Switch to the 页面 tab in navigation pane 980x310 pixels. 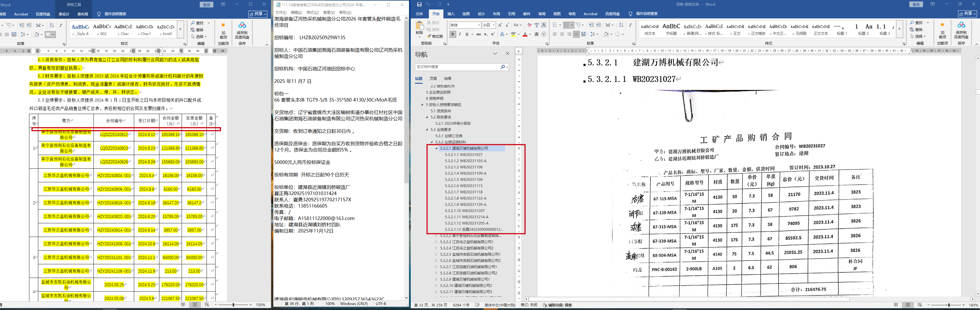click(x=433, y=78)
